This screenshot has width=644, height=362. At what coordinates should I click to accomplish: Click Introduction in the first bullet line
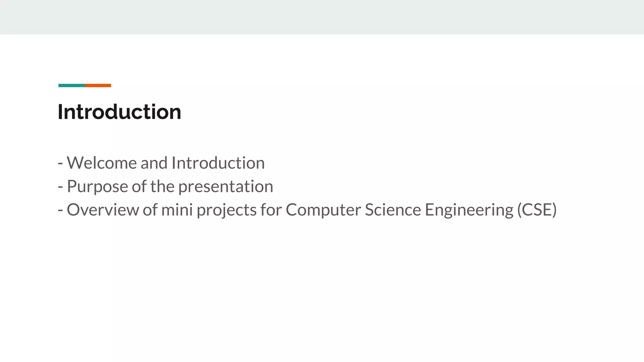[x=218, y=163]
